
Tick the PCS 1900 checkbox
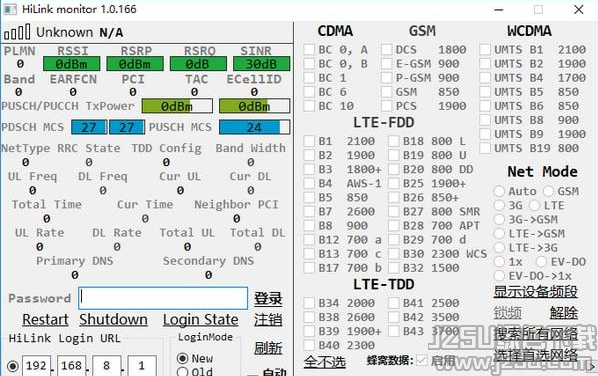pyautogui.click(x=386, y=106)
